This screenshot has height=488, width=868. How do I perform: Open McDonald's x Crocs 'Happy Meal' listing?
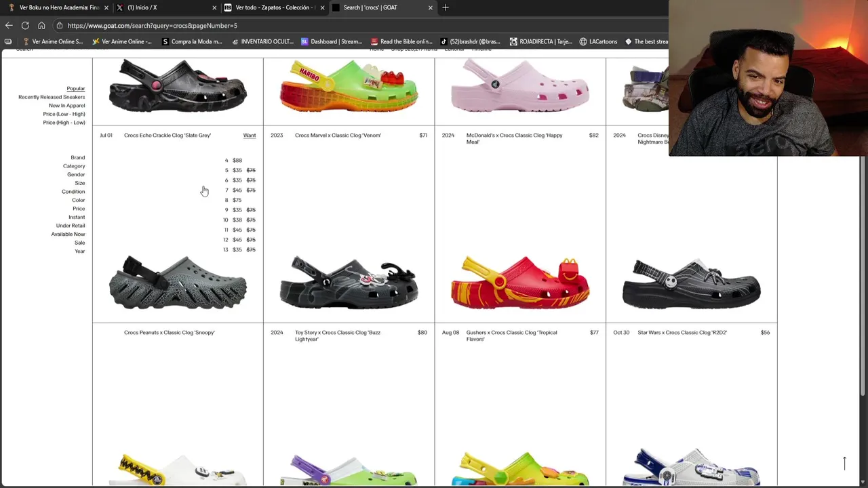point(514,138)
